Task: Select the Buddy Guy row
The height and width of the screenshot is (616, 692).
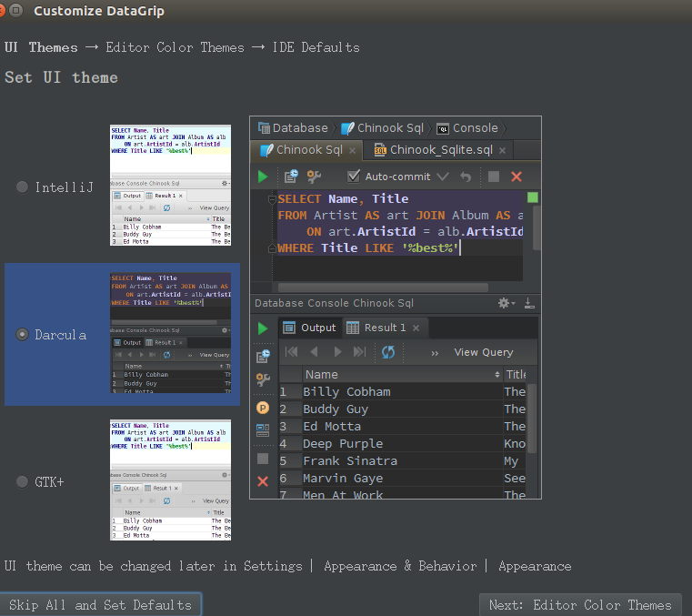Action: (403, 409)
